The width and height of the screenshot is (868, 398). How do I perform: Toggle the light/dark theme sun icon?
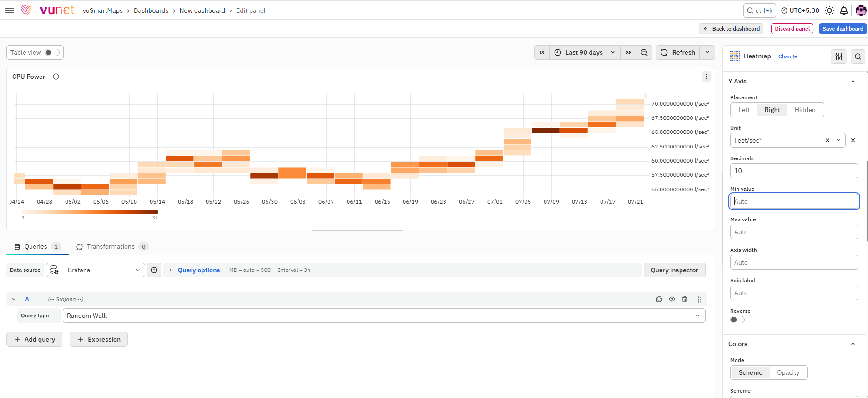pyautogui.click(x=829, y=10)
